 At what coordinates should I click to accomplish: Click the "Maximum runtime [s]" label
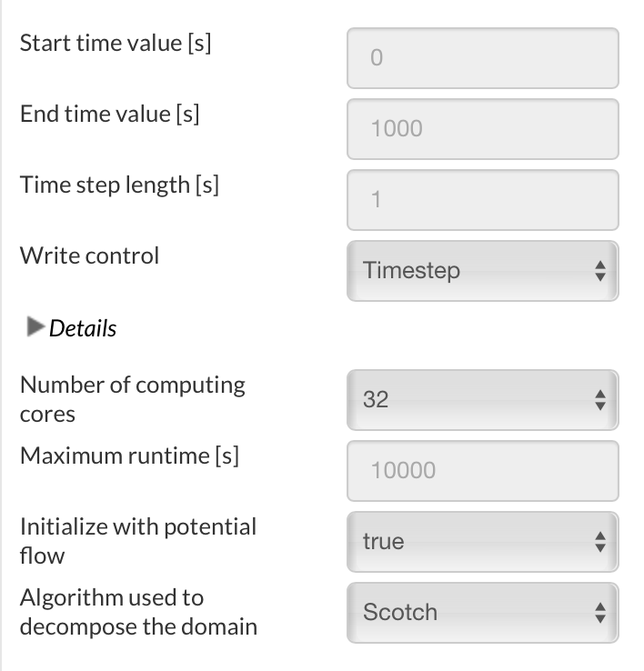(129, 455)
